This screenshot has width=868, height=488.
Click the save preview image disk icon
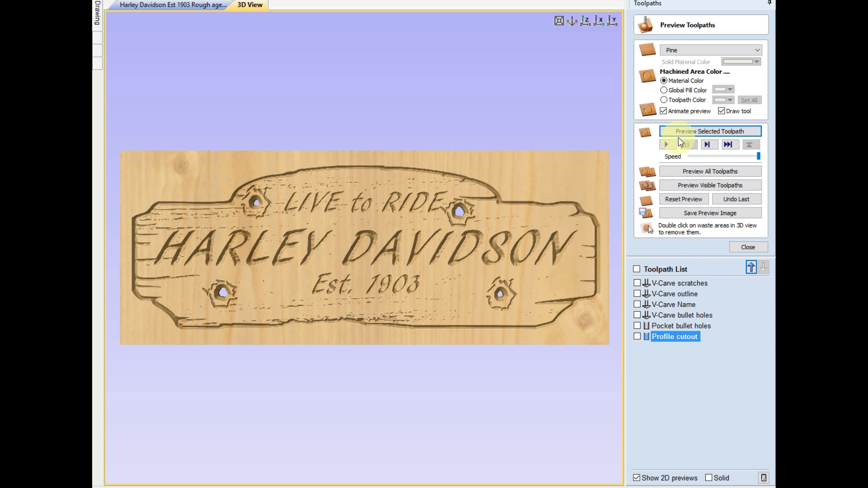646,213
